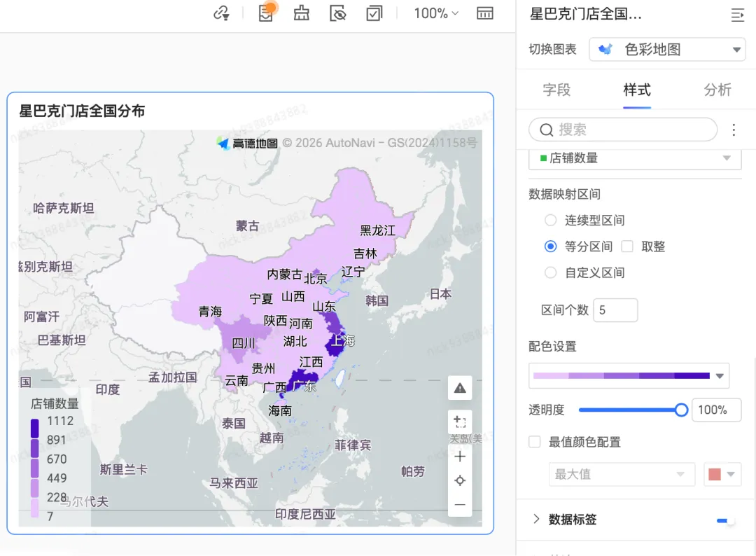The image size is (756, 556).
Task: Toggle the 数据标签 switch
Action: (x=725, y=520)
